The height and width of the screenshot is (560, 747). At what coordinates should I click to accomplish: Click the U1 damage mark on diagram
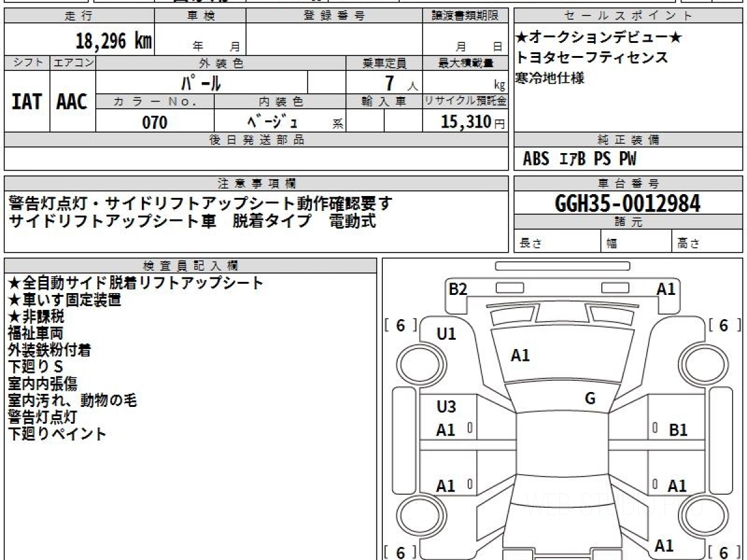[446, 334]
